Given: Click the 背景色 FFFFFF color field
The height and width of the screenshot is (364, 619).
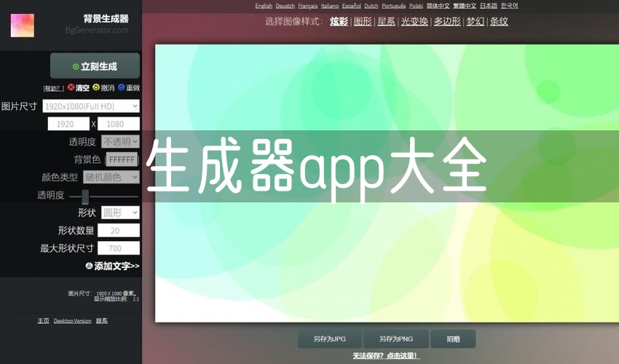Looking at the screenshot, I should [x=122, y=159].
